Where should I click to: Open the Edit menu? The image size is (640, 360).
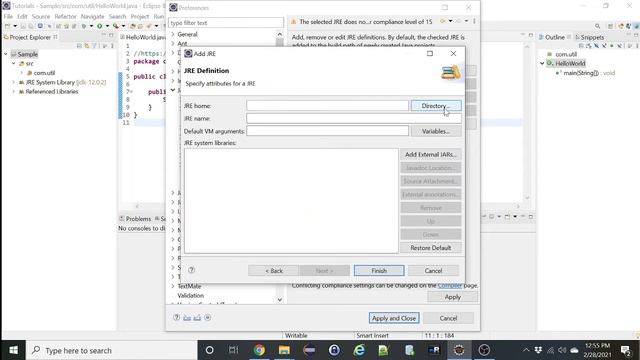point(22,16)
